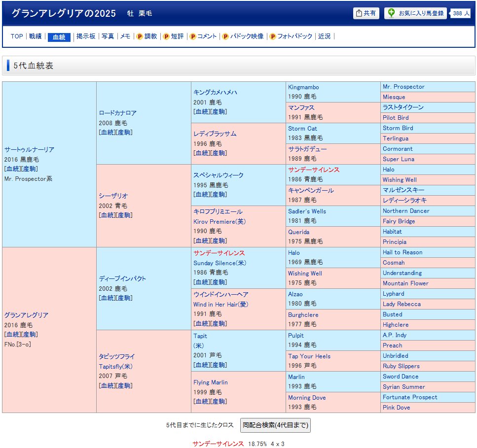Click the 同配合検索(4代目まで) button
The height and width of the screenshot is (448, 477).
275,425
